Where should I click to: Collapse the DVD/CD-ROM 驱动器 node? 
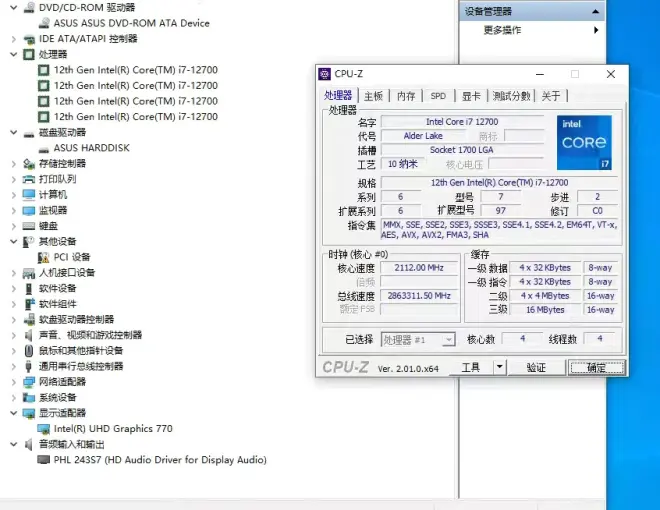coord(14,8)
